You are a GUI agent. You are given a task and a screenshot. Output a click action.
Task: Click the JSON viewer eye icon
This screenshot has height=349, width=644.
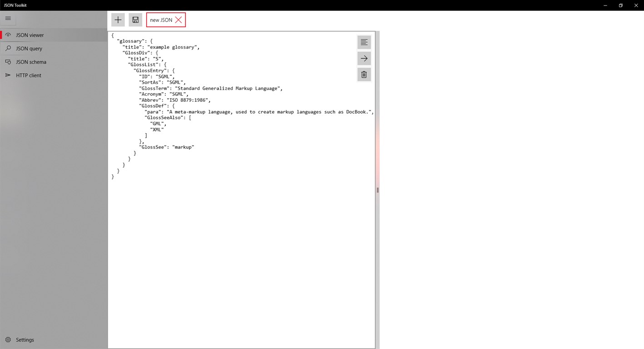[8, 35]
